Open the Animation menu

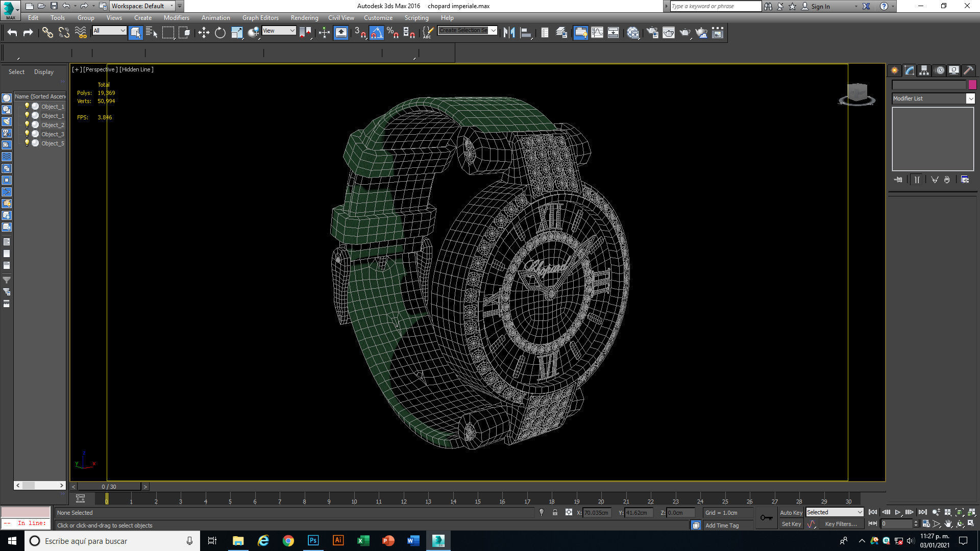pos(215,18)
